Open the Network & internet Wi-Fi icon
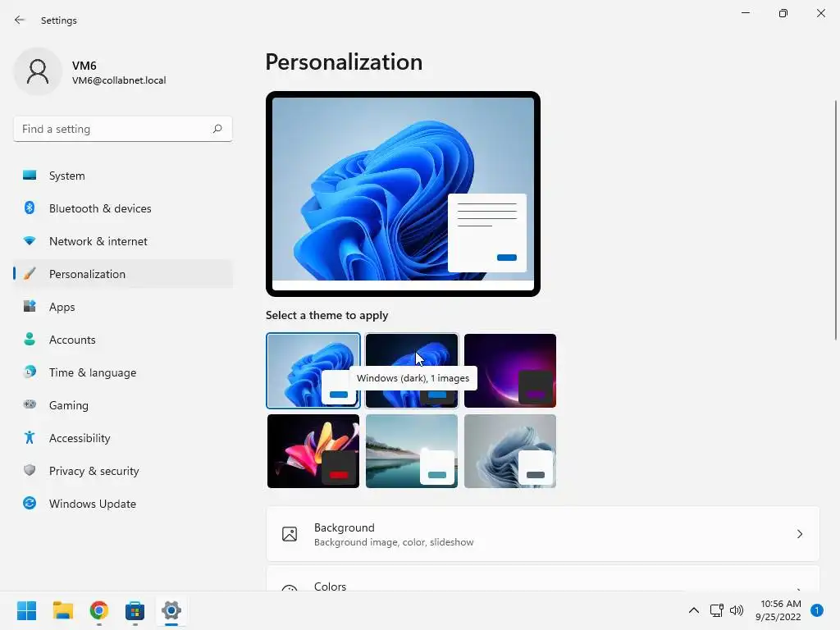This screenshot has height=630, width=840. (x=30, y=241)
